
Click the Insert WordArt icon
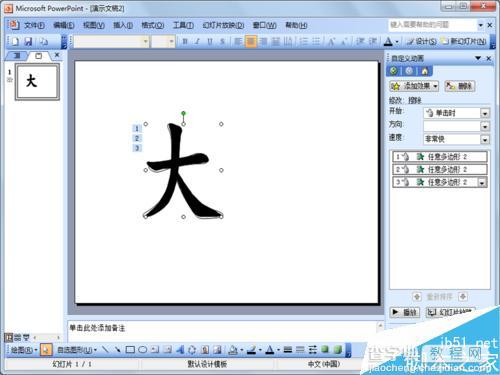(x=180, y=350)
